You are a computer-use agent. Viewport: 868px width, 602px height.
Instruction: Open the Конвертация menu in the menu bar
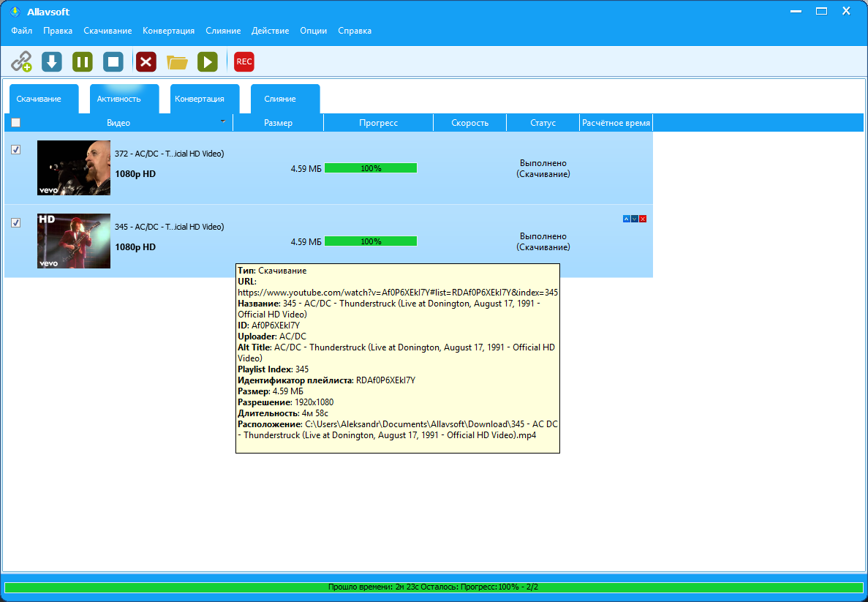tap(168, 31)
